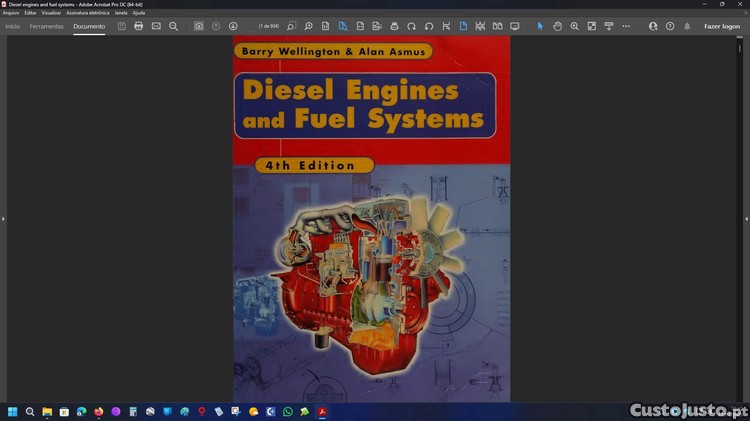Viewport: 750px width, 421px height.
Task: Open the Arquivo menu
Action: click(x=11, y=13)
